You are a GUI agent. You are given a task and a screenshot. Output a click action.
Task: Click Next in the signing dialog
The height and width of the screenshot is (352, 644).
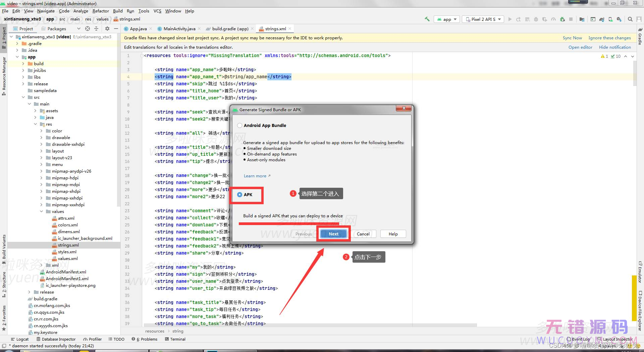click(333, 234)
